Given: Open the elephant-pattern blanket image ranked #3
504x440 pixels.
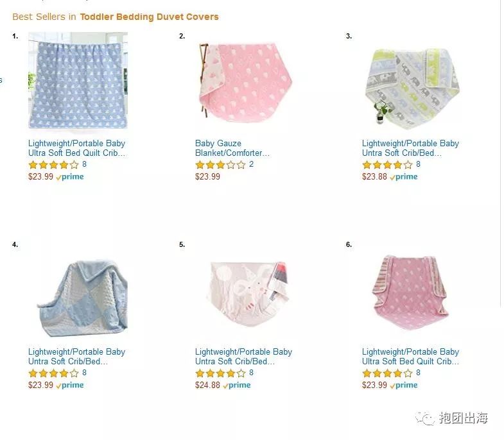Looking at the screenshot, I should (x=411, y=81).
